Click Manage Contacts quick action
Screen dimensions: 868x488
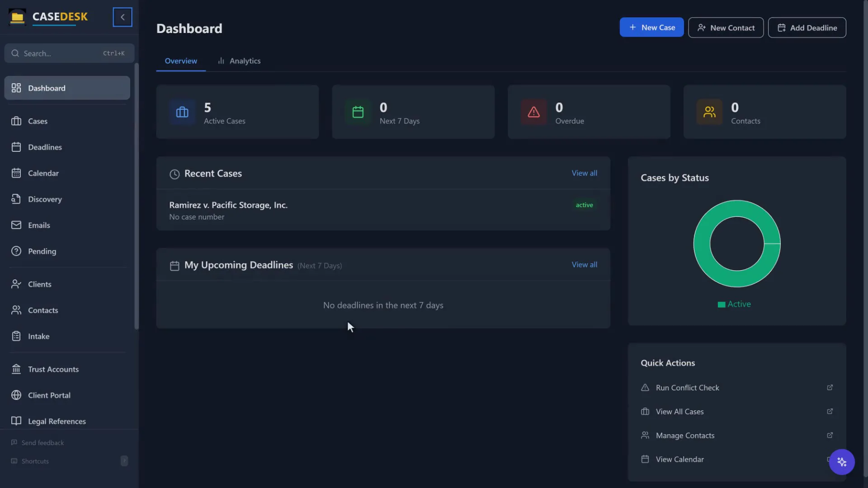(737, 436)
